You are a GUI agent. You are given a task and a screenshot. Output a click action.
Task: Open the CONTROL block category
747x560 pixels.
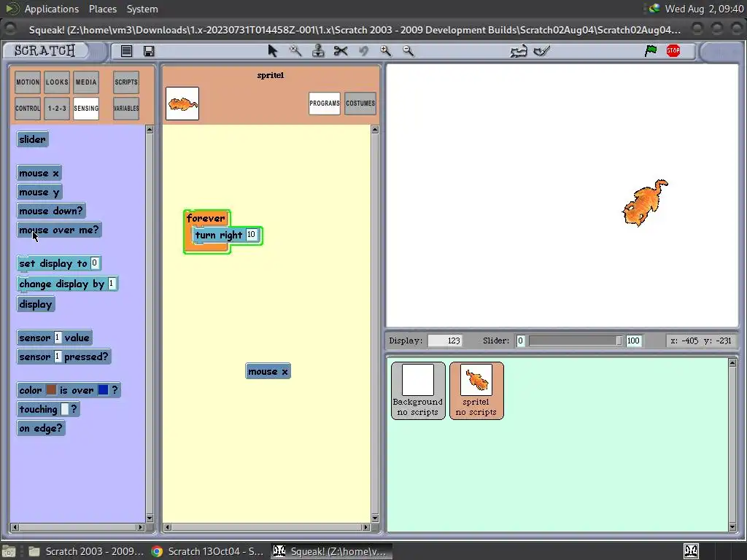tap(28, 109)
